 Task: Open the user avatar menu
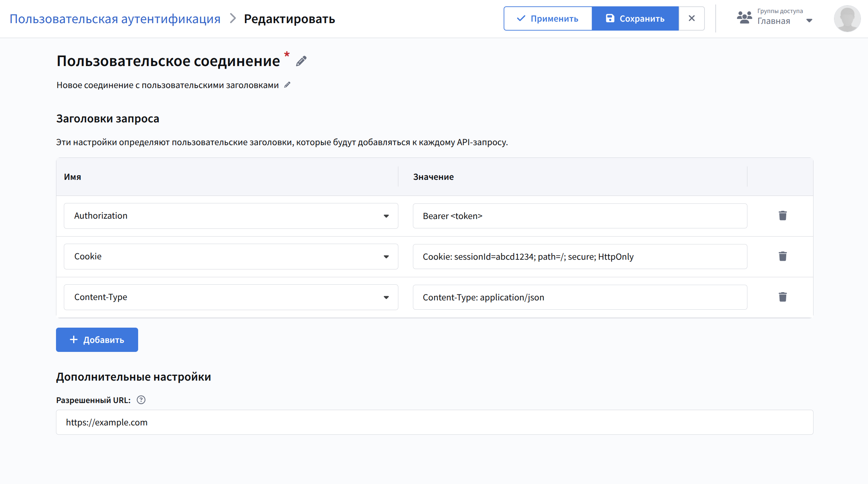847,19
